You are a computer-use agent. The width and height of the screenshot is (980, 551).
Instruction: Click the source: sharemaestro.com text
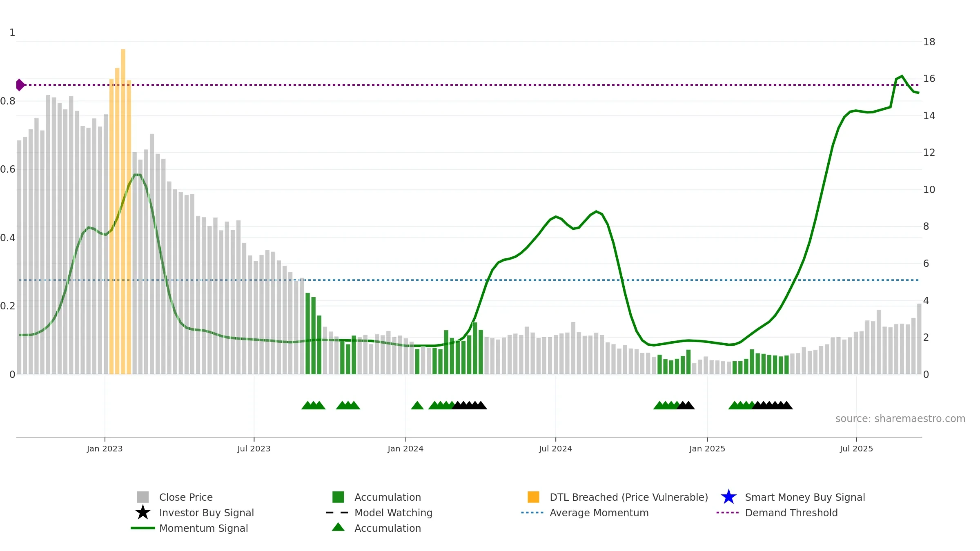[900, 419]
